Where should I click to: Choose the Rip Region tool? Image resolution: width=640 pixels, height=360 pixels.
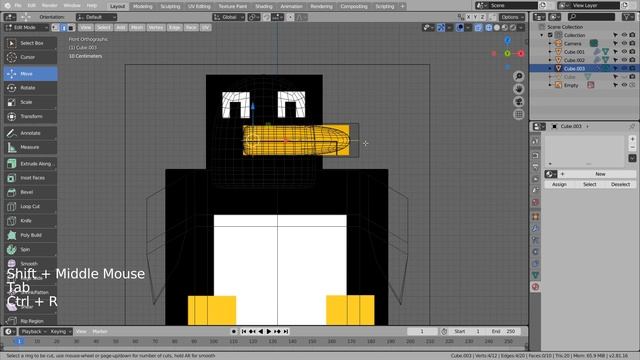pos(31,321)
